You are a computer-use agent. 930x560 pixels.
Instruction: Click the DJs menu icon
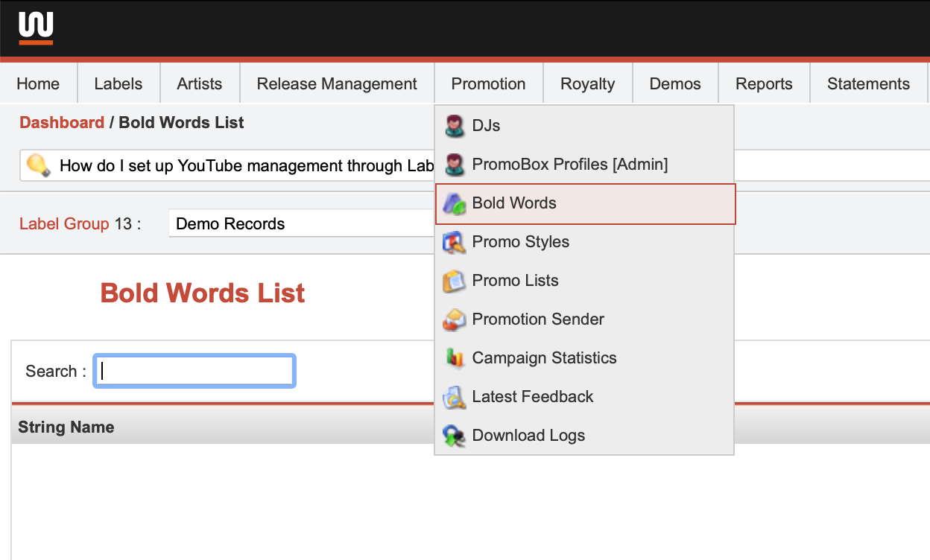click(454, 126)
